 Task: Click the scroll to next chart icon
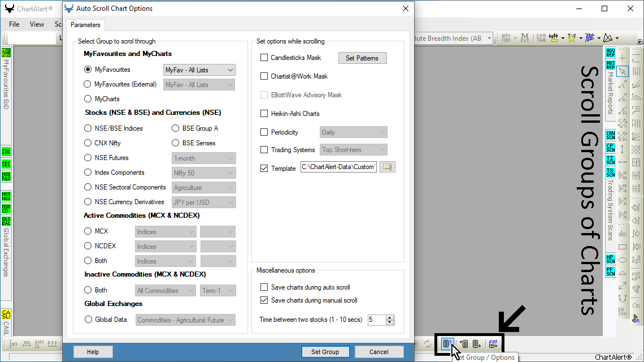pos(476,344)
